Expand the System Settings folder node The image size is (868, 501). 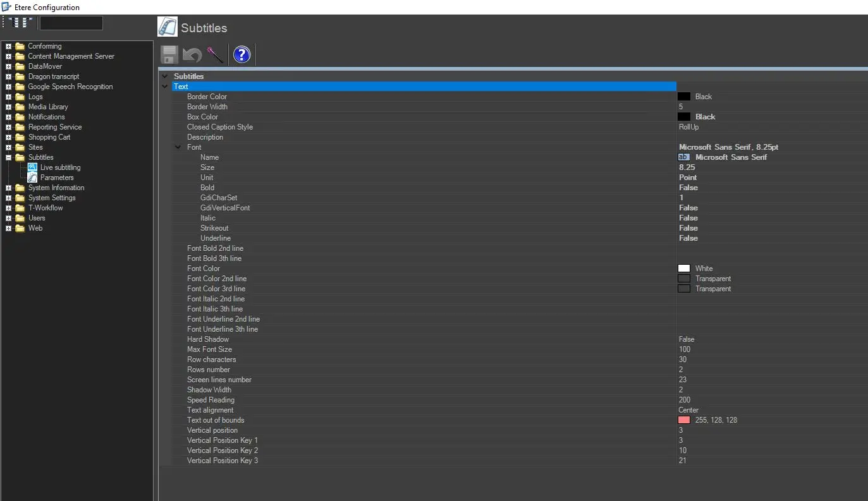tap(9, 198)
